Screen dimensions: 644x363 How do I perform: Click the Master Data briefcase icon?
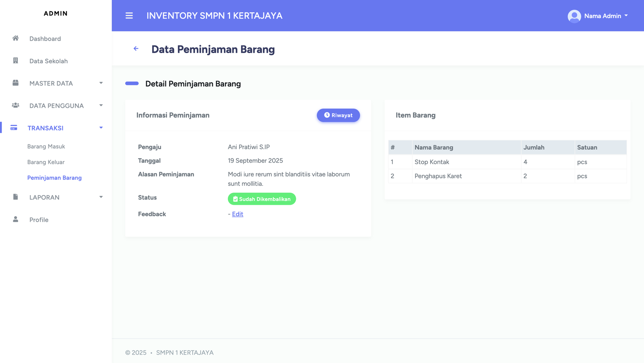(x=15, y=83)
